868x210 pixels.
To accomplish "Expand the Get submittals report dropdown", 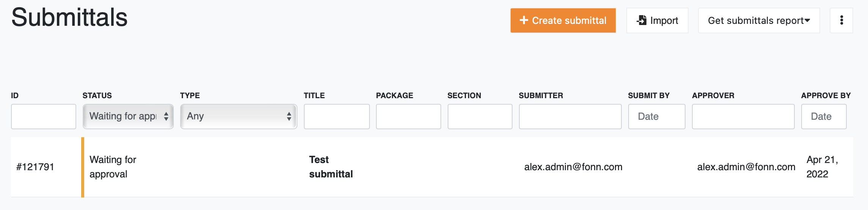I will 759,20.
